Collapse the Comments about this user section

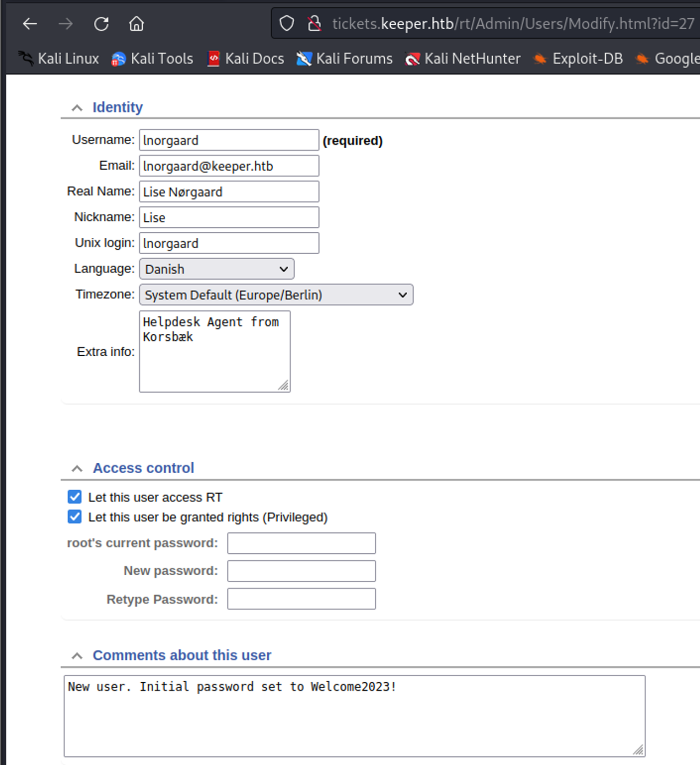[77, 656]
